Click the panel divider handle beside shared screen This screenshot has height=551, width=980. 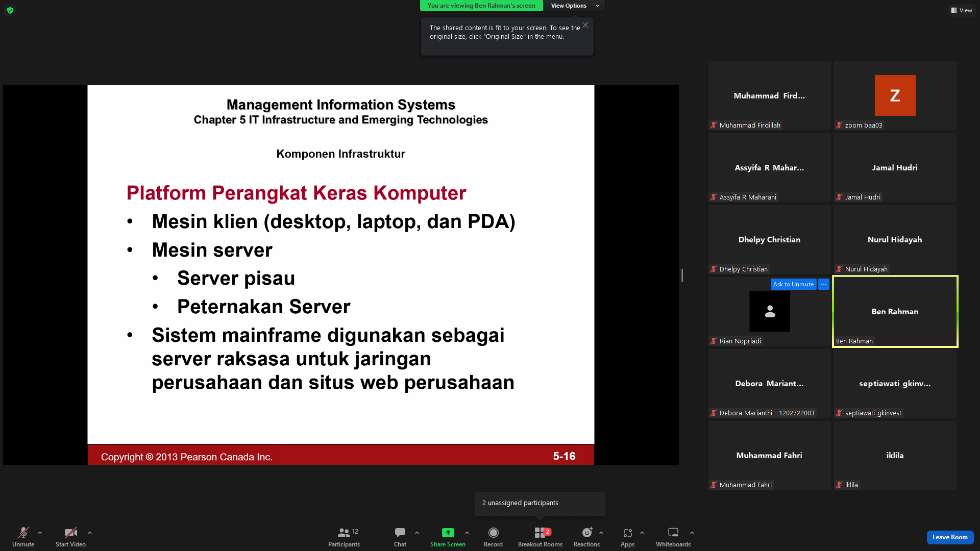coord(682,275)
